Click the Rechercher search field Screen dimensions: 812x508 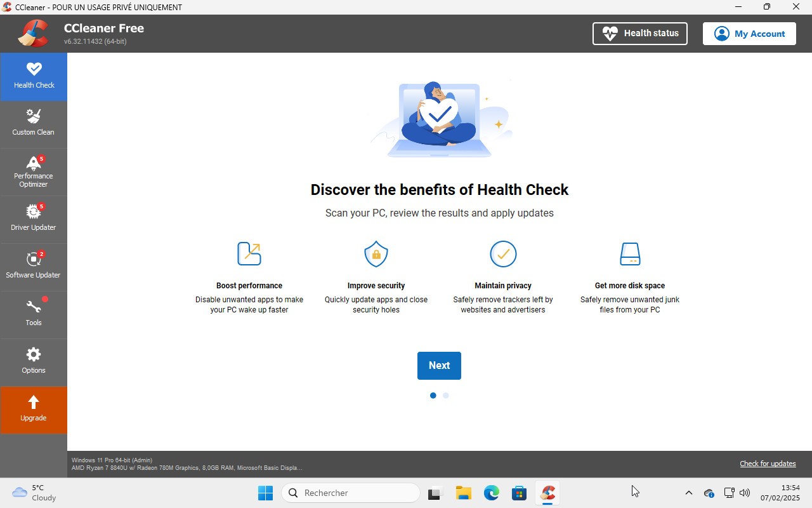coord(351,492)
